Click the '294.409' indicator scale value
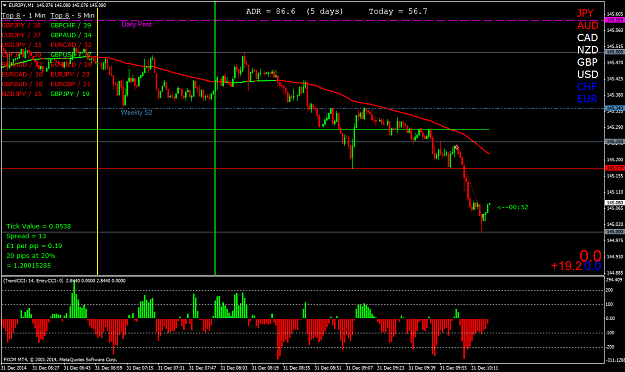Screen dimensions: 625x372 pos(614,280)
